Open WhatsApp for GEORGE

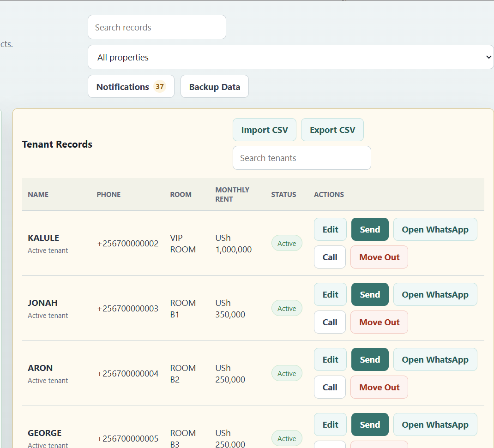(x=435, y=424)
